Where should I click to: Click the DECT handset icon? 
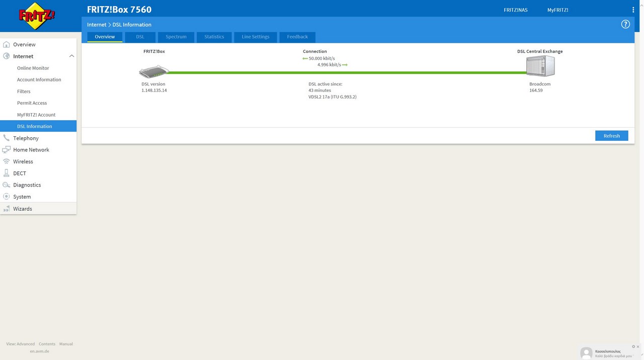coord(7,173)
